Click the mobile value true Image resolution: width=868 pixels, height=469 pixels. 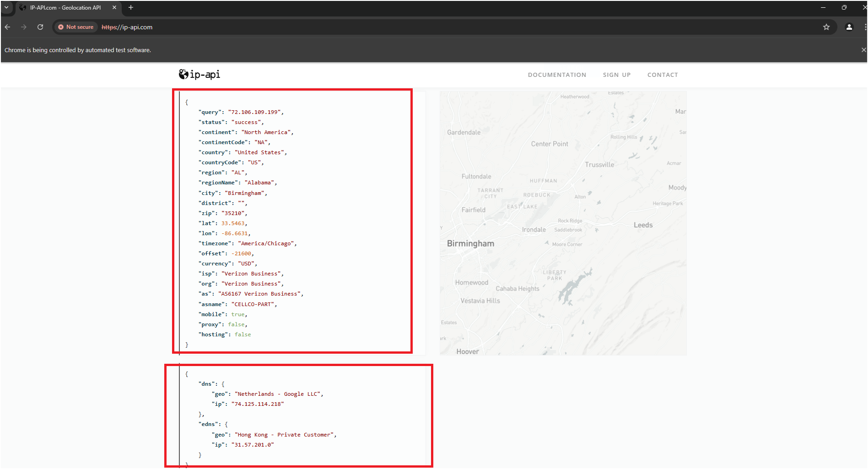pyautogui.click(x=238, y=314)
